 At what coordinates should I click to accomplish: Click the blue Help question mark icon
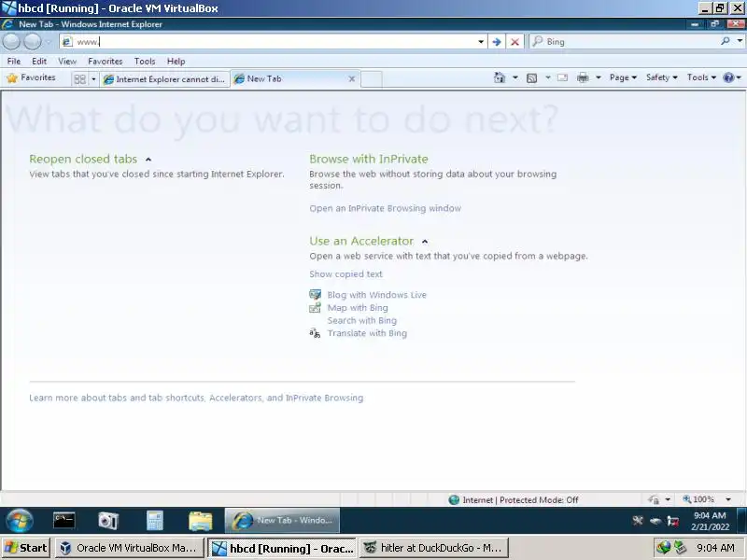coord(728,77)
